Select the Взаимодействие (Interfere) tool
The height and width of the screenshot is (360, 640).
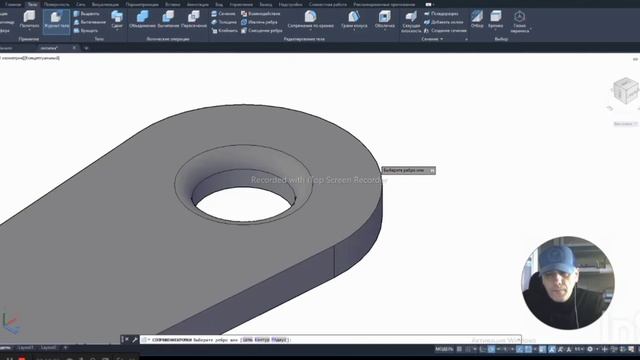pyautogui.click(x=260, y=13)
